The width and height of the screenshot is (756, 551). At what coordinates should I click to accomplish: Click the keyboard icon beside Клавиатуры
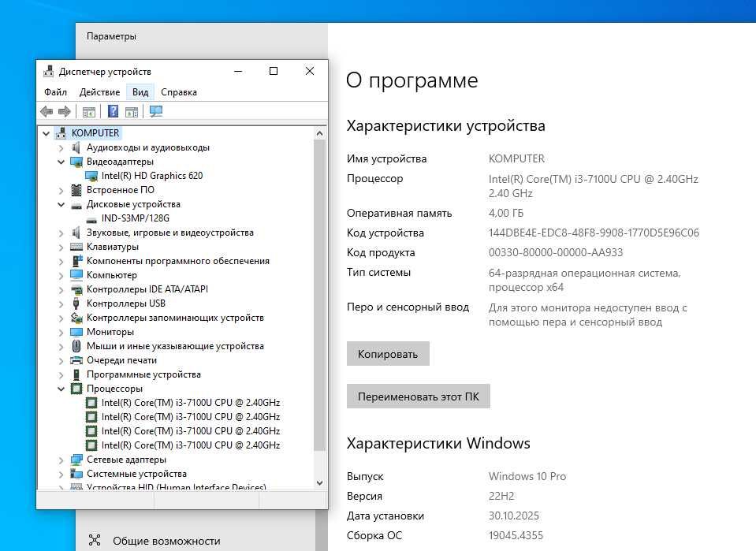[x=76, y=247]
